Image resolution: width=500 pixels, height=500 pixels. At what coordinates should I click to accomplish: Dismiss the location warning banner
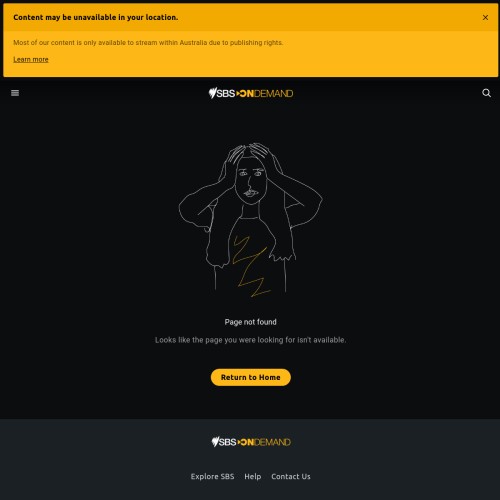coord(485,17)
